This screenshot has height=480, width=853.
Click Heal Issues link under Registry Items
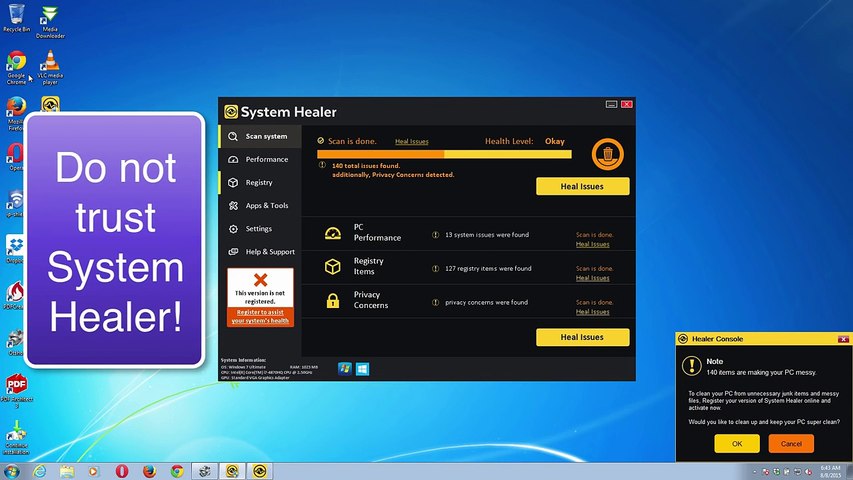tap(592, 278)
